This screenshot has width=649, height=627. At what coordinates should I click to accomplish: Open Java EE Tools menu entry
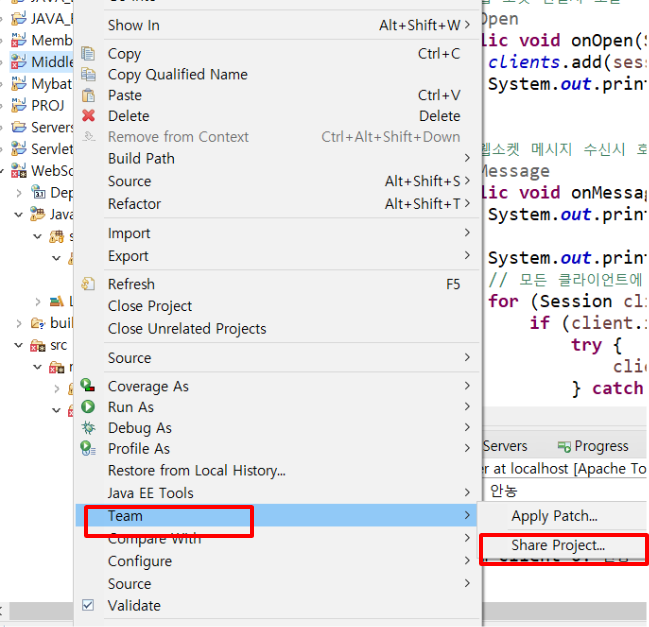150,493
